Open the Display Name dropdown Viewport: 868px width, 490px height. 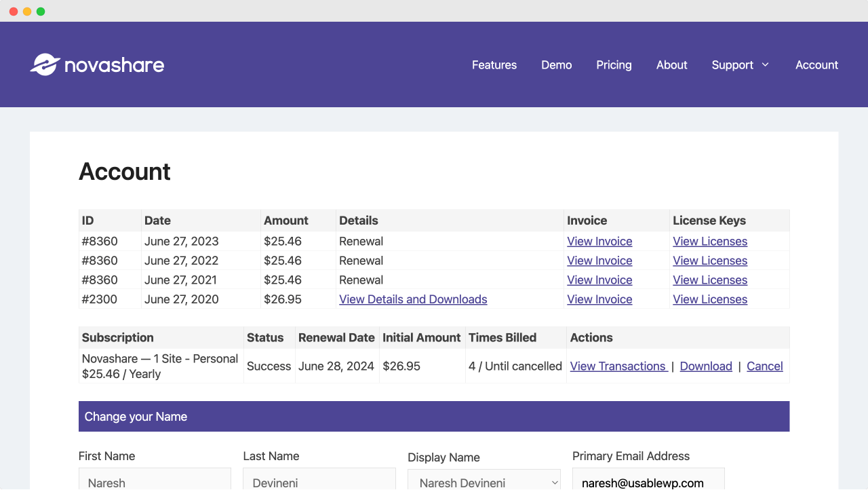(x=484, y=480)
